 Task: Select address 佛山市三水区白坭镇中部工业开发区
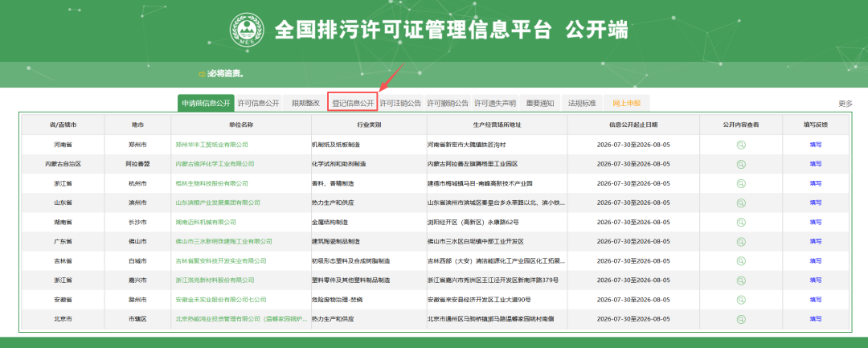(x=476, y=242)
